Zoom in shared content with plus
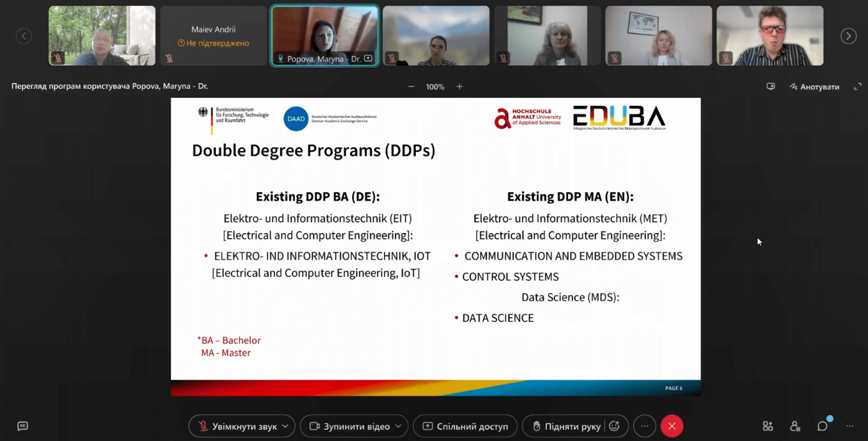This screenshot has height=441, width=868. 459,86
